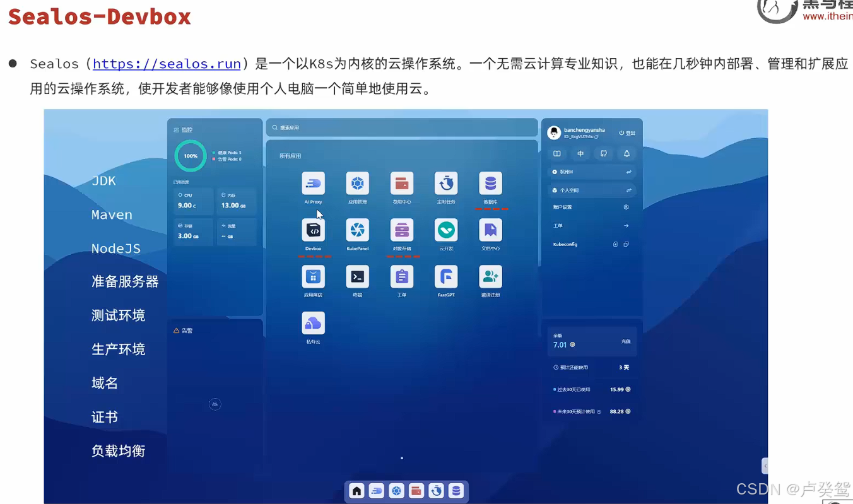Open the notification bell icon

click(627, 153)
